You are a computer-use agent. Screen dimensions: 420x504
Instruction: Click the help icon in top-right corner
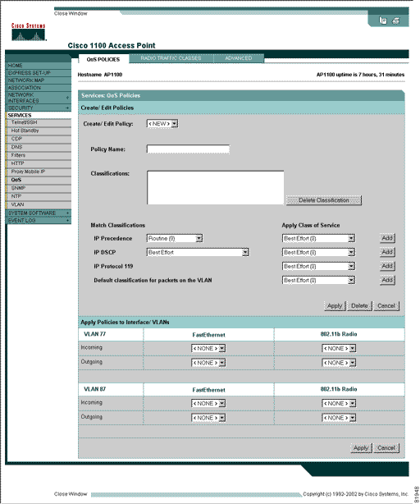pyautogui.click(x=383, y=21)
